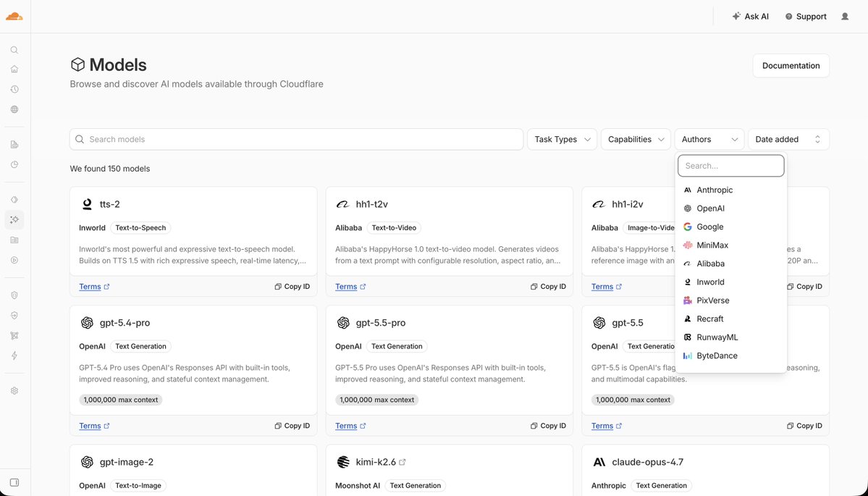Click the Cloudflare logo

[x=14, y=17]
